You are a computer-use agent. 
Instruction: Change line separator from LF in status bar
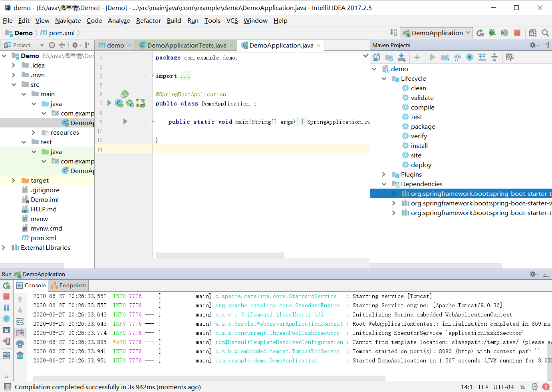point(483,387)
